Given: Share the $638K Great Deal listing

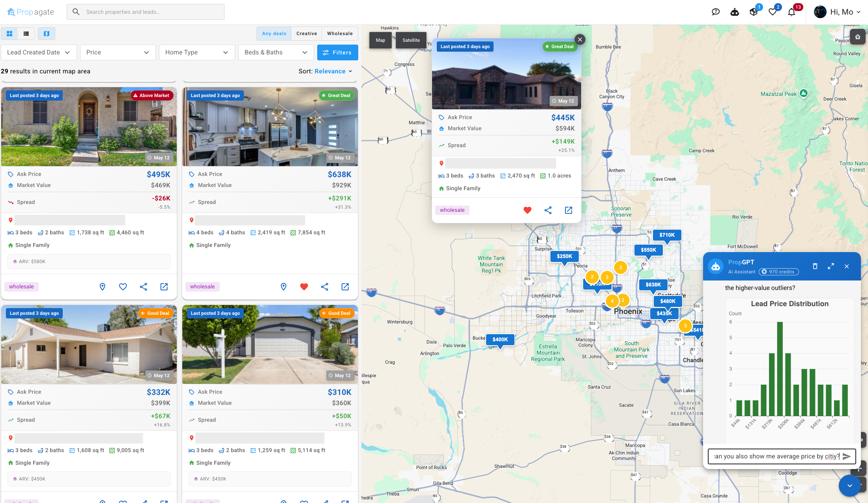Looking at the screenshot, I should coord(325,287).
